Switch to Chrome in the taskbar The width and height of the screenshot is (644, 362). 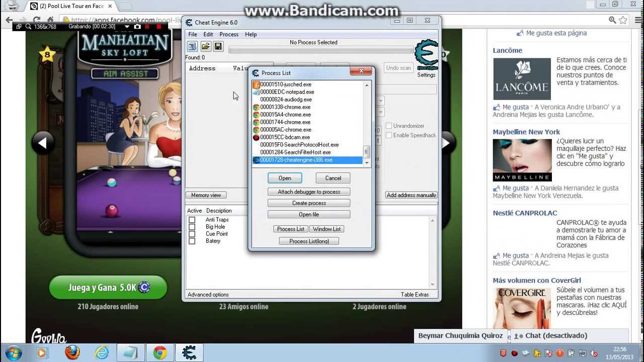click(160, 352)
